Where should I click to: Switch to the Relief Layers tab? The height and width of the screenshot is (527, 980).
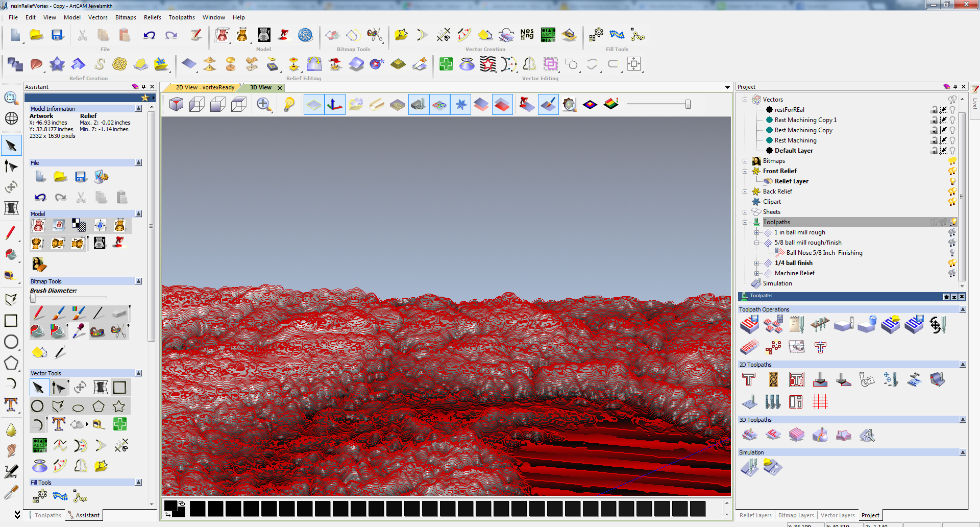[x=755, y=515]
